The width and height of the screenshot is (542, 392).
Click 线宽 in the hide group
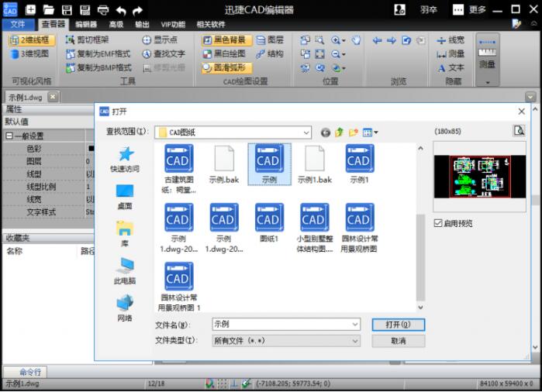[x=451, y=40]
